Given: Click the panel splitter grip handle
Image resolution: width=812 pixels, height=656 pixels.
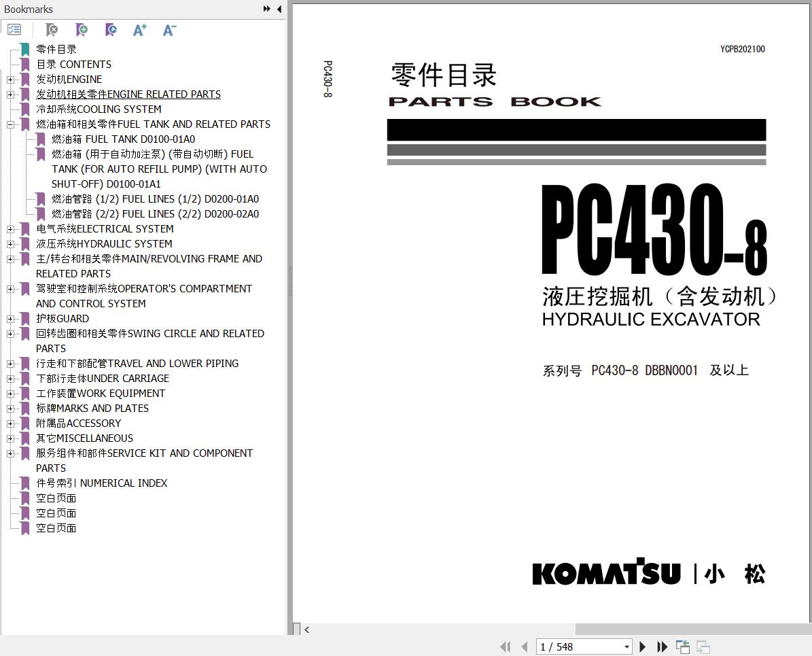Looking at the screenshot, I should pyautogui.click(x=290, y=281).
